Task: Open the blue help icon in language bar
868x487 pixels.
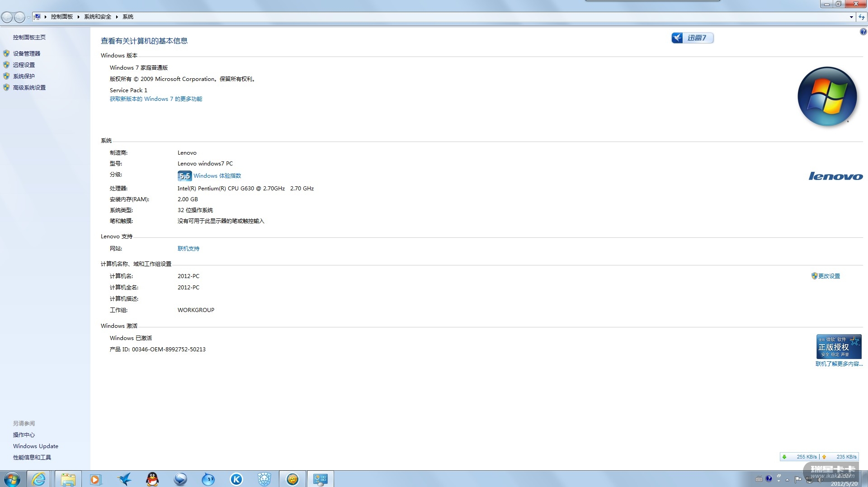Action: pyautogui.click(x=769, y=479)
